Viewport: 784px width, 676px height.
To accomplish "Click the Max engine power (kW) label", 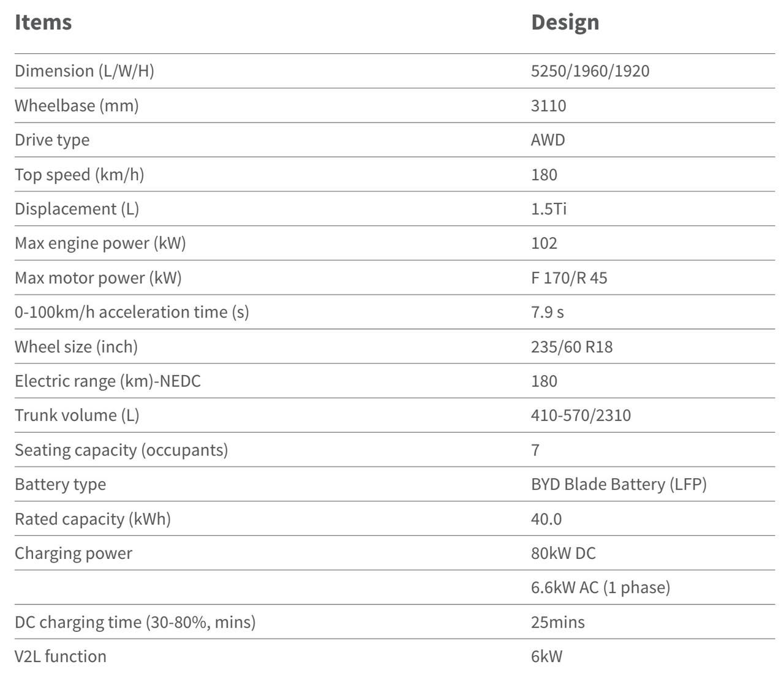I will pos(100,243).
